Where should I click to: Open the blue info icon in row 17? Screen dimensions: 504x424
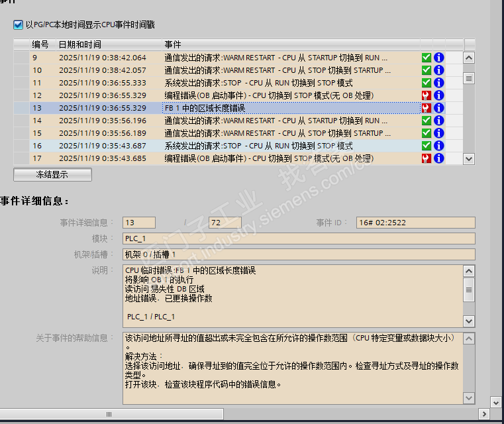point(438,158)
